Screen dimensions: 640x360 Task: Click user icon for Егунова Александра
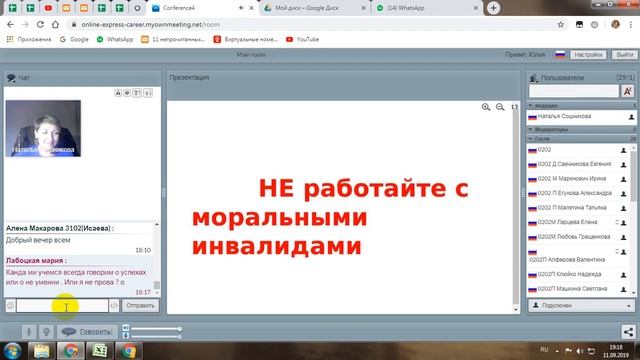pyautogui.click(x=623, y=194)
